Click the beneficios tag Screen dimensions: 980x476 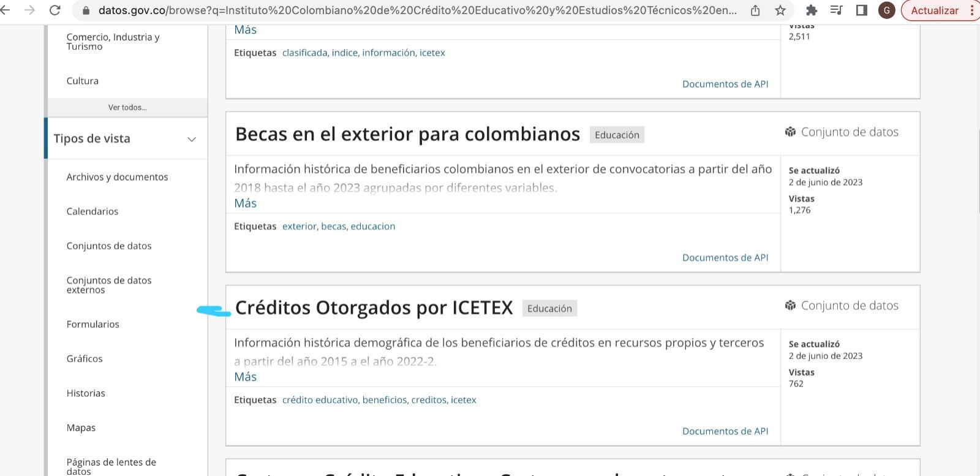(x=385, y=400)
